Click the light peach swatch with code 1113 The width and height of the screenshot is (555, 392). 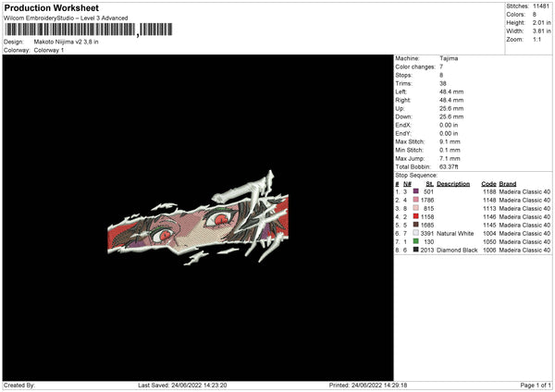click(x=416, y=208)
